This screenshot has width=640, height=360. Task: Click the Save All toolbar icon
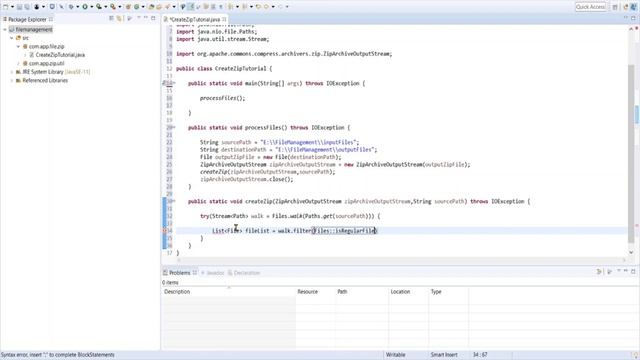27,7
